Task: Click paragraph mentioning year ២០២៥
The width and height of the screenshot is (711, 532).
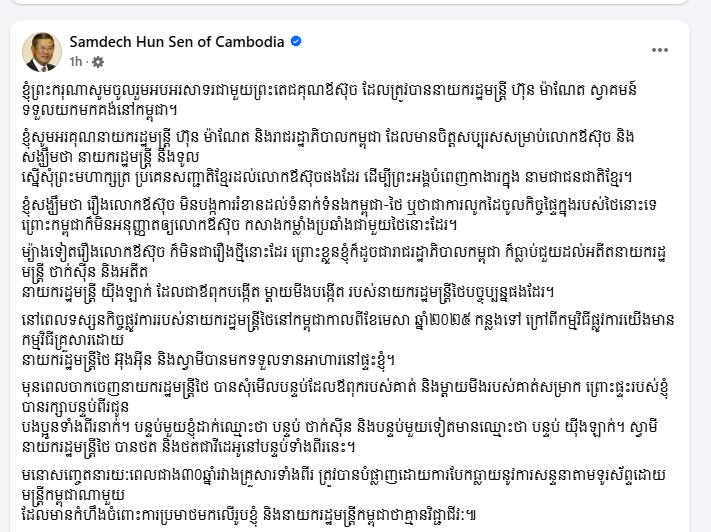Action: pyautogui.click(x=348, y=340)
